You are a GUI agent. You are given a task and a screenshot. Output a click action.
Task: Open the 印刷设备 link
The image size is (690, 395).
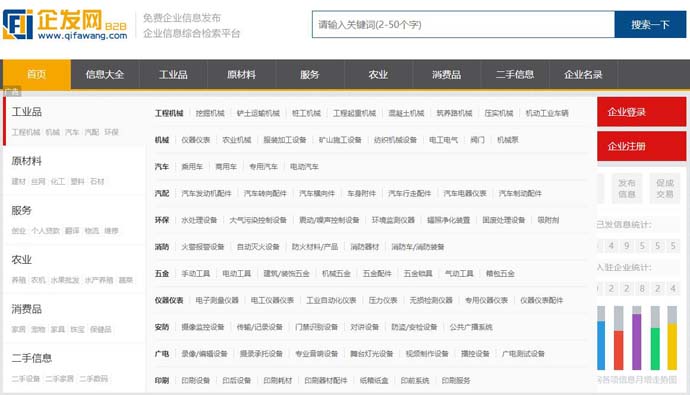point(196,380)
